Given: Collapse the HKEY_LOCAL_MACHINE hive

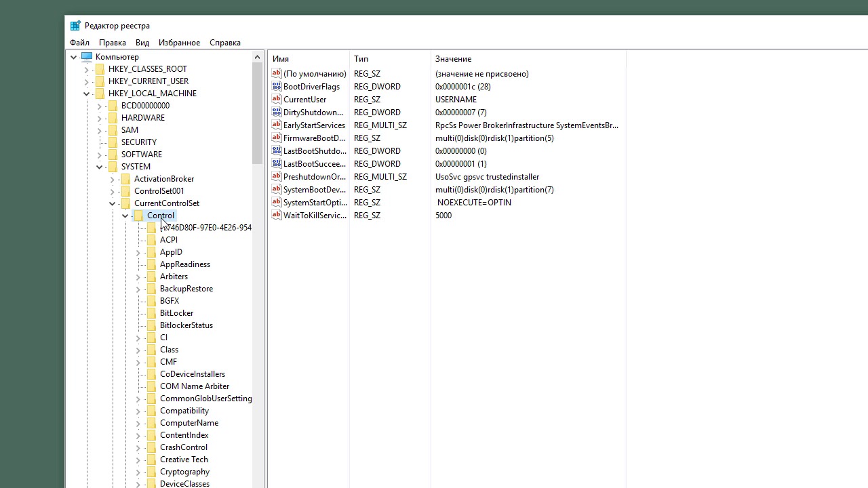Looking at the screenshot, I should coord(86,94).
